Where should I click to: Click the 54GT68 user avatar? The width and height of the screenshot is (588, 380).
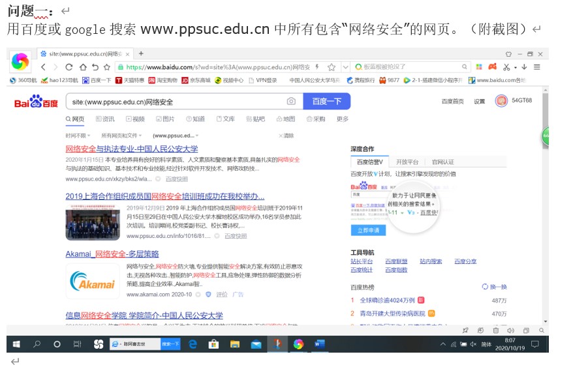click(501, 101)
